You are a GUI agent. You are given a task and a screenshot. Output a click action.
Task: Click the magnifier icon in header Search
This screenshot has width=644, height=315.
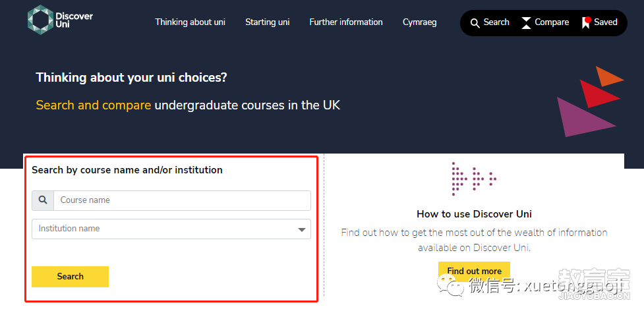[475, 23]
